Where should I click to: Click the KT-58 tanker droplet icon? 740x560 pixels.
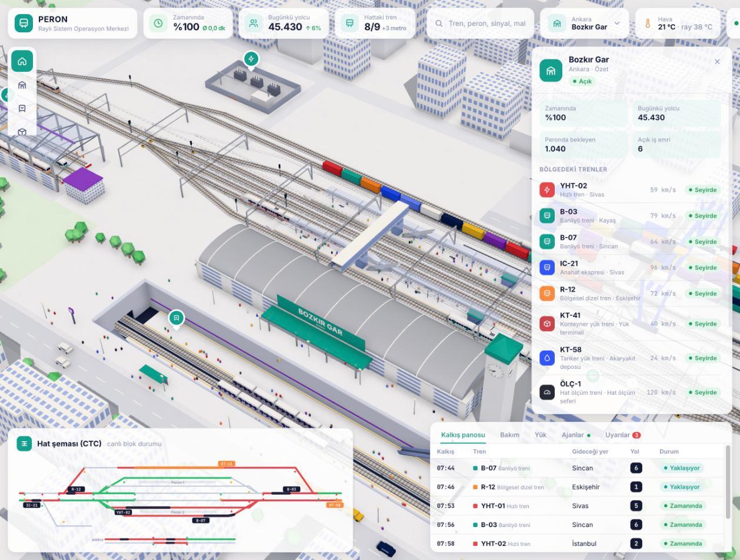pos(547,358)
